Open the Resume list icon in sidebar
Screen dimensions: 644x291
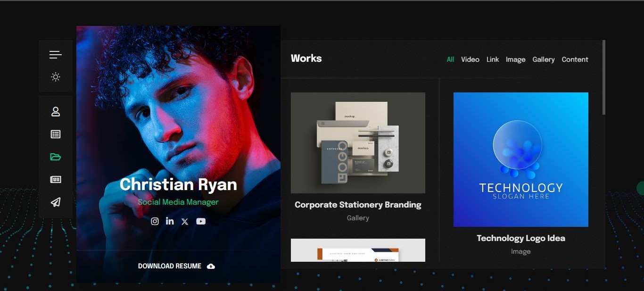click(x=56, y=134)
